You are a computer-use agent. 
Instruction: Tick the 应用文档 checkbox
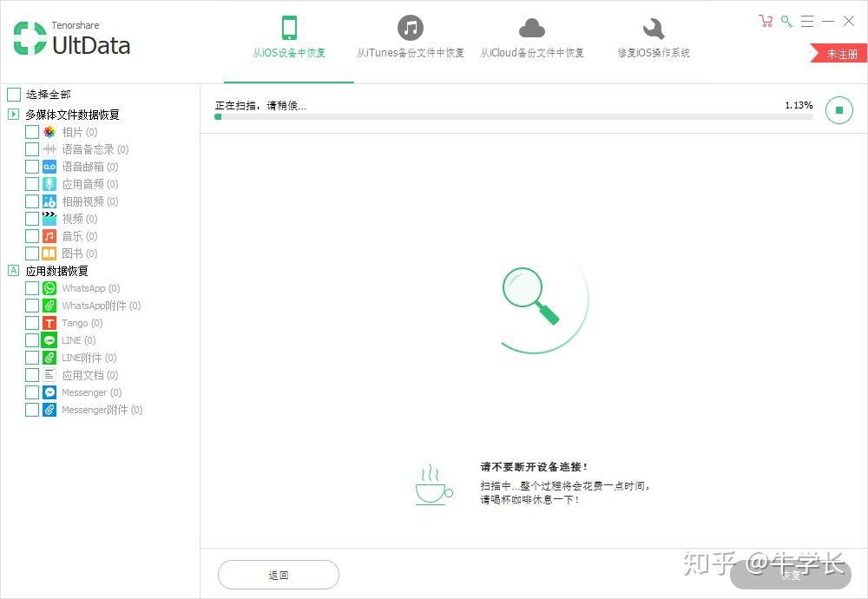point(32,375)
